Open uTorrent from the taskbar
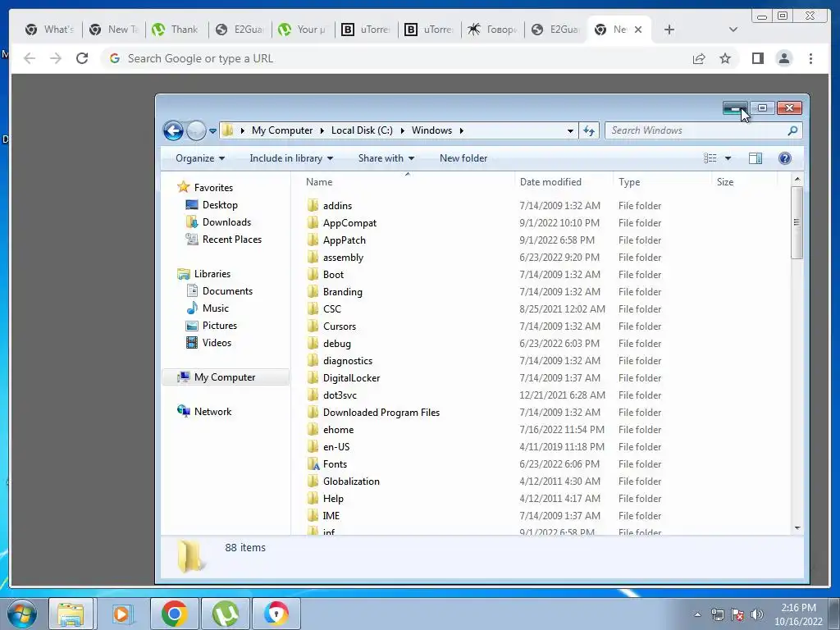This screenshot has width=840, height=630. click(x=225, y=614)
